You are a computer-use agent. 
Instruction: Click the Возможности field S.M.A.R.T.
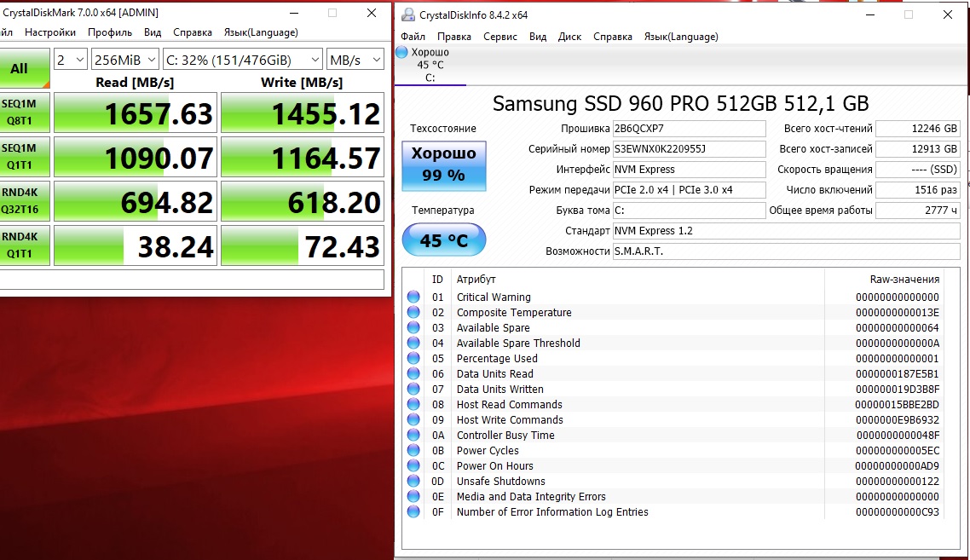point(786,251)
